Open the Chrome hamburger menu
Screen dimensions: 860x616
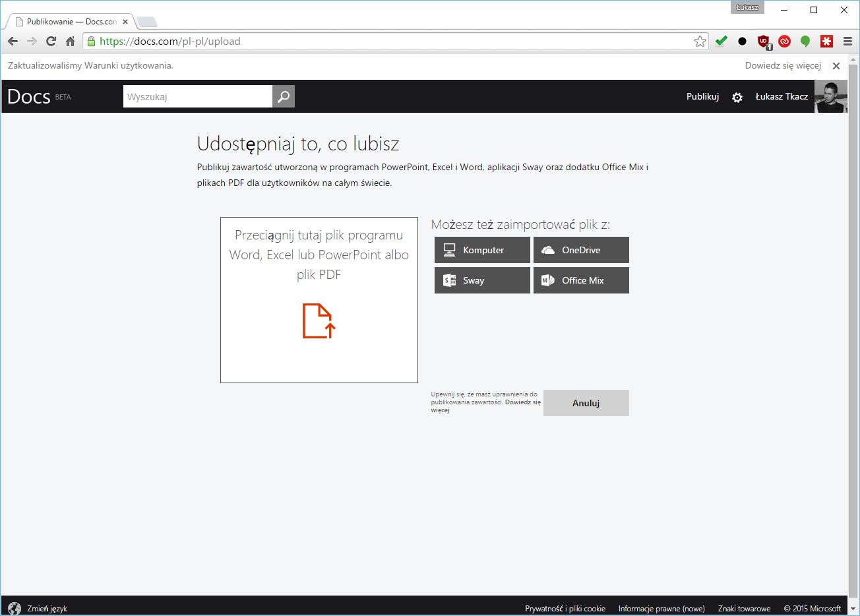point(847,41)
